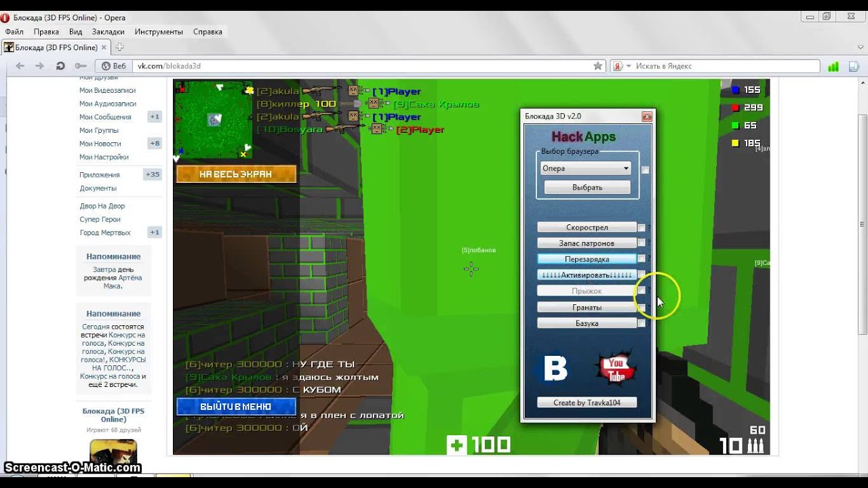Reload the page with the refresh icon
The width and height of the screenshot is (868, 488).
[60, 66]
